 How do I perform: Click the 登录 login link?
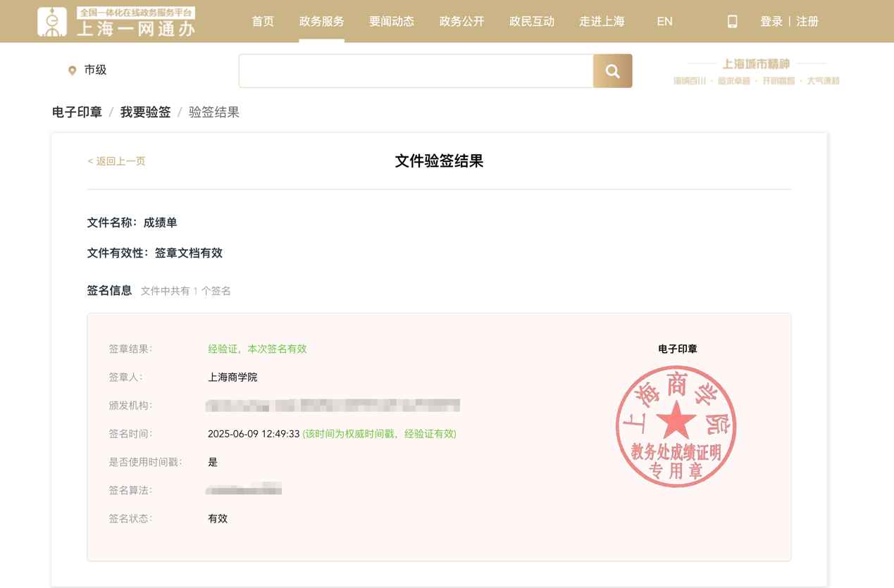(x=771, y=22)
